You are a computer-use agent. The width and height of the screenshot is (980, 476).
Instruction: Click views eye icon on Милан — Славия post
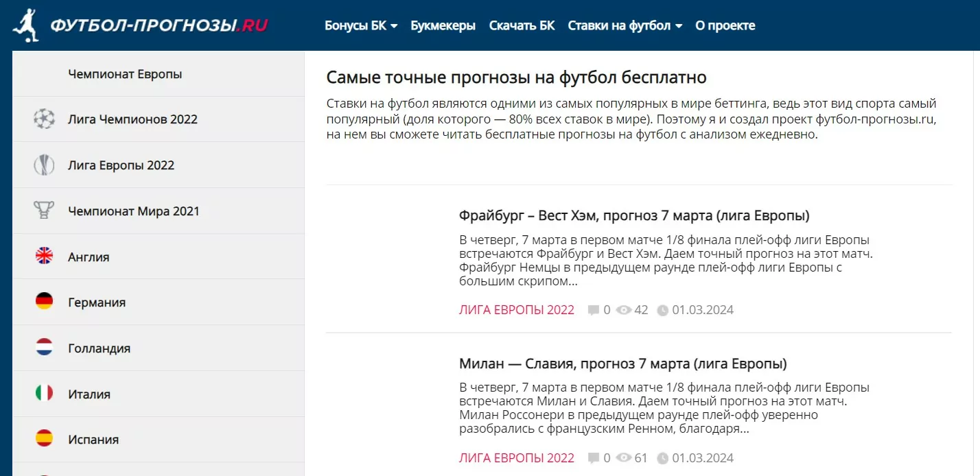(x=623, y=458)
